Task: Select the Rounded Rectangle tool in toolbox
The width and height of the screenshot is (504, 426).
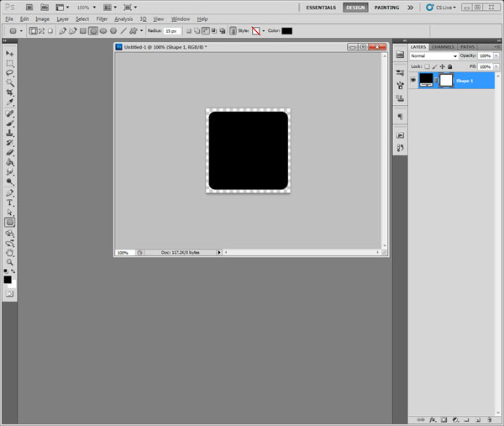Action: pos(9,222)
